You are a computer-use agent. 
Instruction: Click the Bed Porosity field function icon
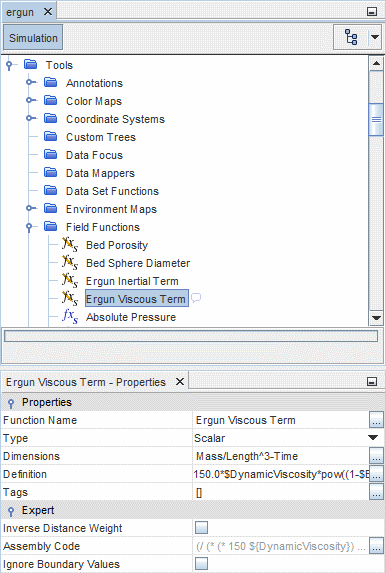point(70,244)
